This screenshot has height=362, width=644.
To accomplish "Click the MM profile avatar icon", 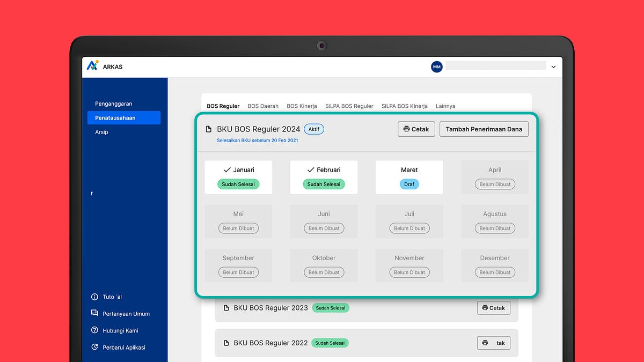I will (x=436, y=67).
